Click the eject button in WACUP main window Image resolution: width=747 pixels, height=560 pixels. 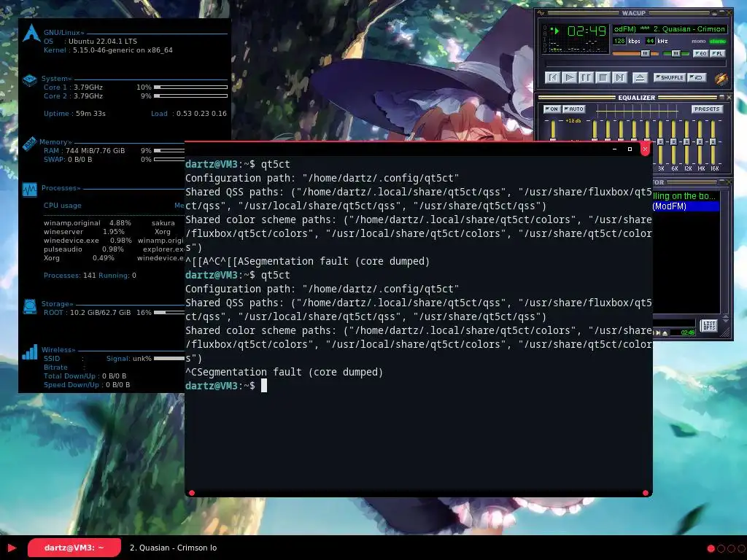click(640, 77)
